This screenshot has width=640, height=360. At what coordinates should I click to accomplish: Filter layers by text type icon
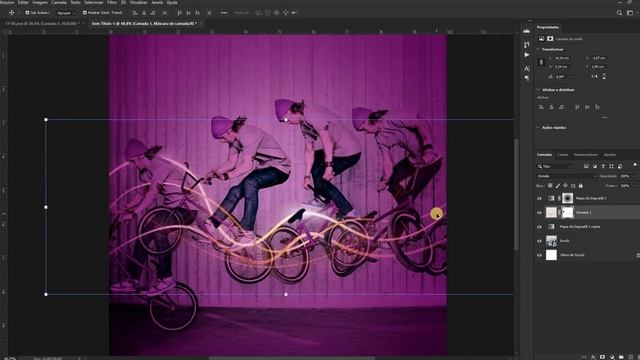pos(603,167)
